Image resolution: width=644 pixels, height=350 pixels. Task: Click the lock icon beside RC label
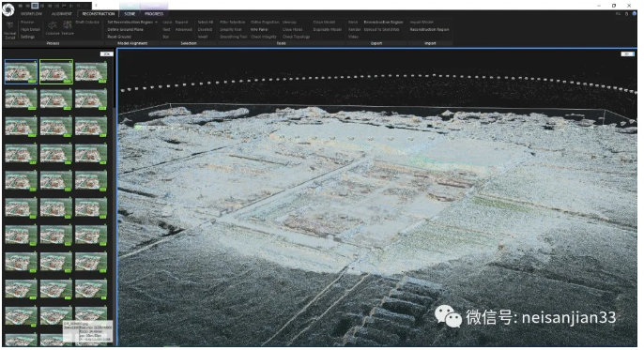pos(626,14)
